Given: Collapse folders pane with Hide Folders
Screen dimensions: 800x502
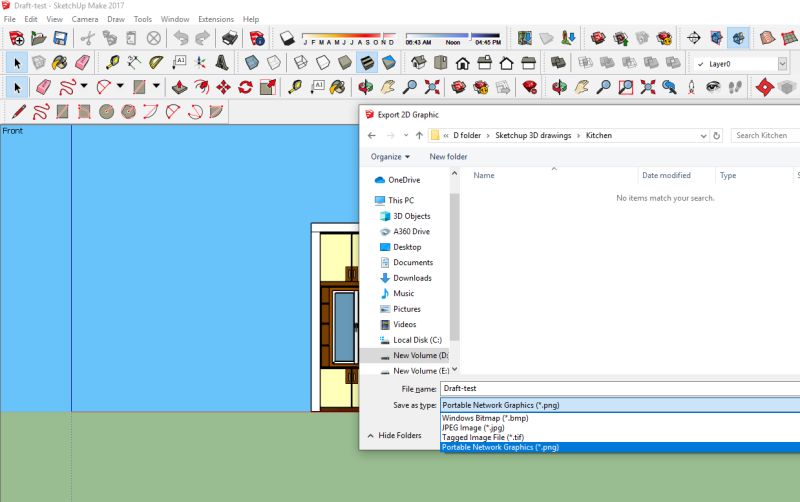Looking at the screenshot, I should 394,435.
